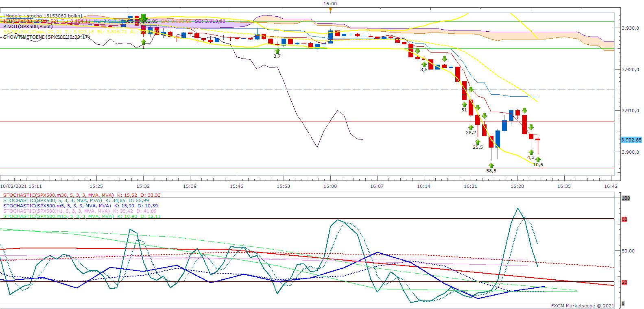Click the 16:07 time axis label
Image resolution: width=644 pixels, height=309 pixels.
tap(377, 186)
